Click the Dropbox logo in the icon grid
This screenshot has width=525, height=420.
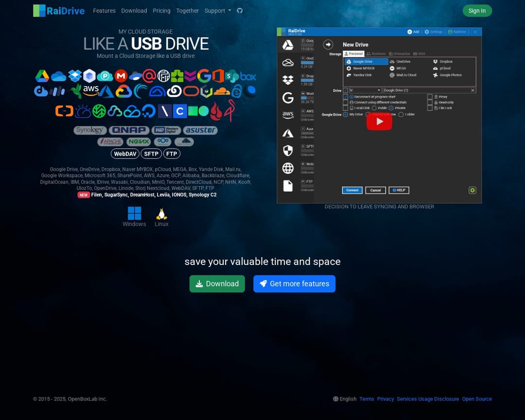[75, 76]
